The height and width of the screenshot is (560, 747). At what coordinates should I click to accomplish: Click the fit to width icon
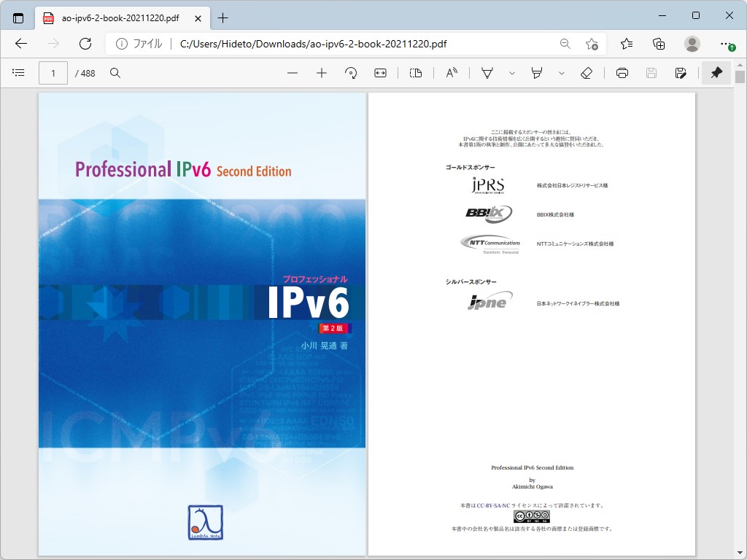(380, 73)
